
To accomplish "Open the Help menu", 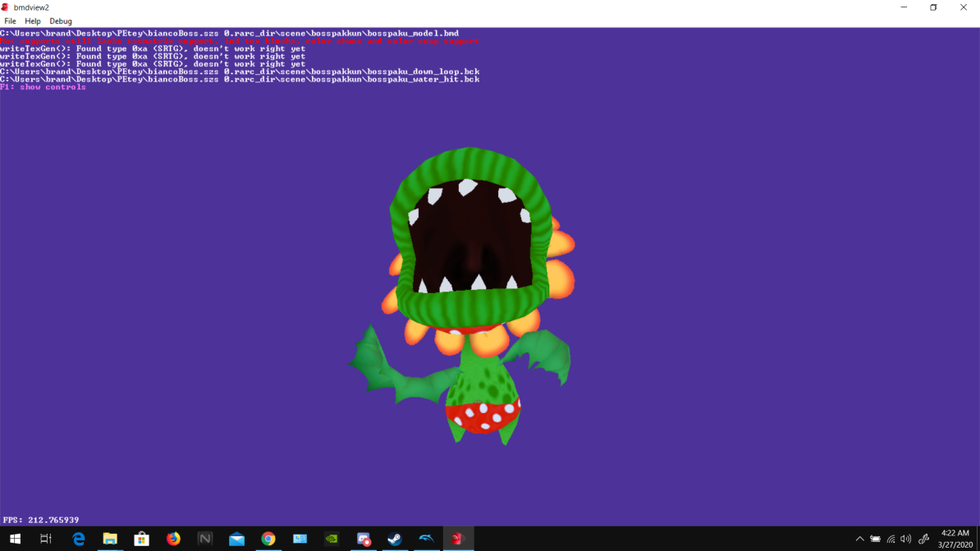I will (x=33, y=21).
